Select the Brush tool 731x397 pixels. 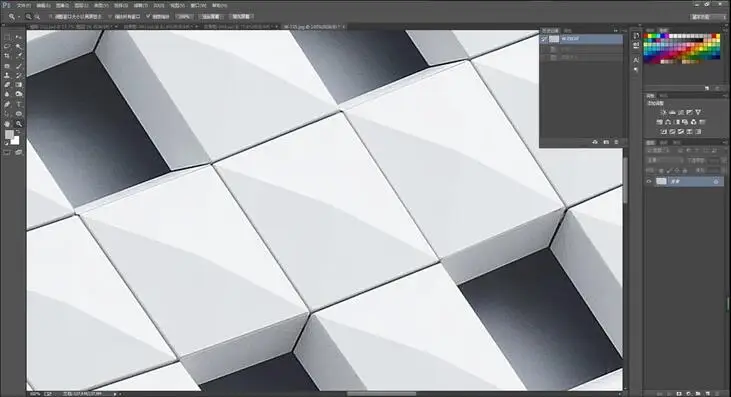pos(19,66)
